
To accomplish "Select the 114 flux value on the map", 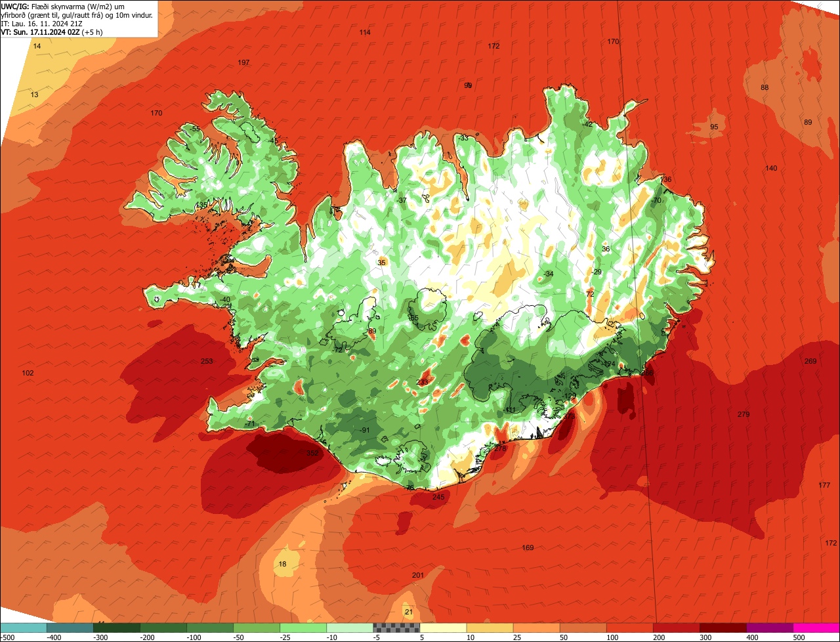I will click(365, 32).
